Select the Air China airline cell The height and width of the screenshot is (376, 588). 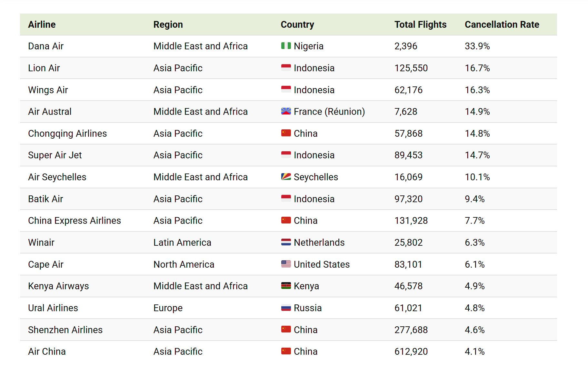(47, 351)
